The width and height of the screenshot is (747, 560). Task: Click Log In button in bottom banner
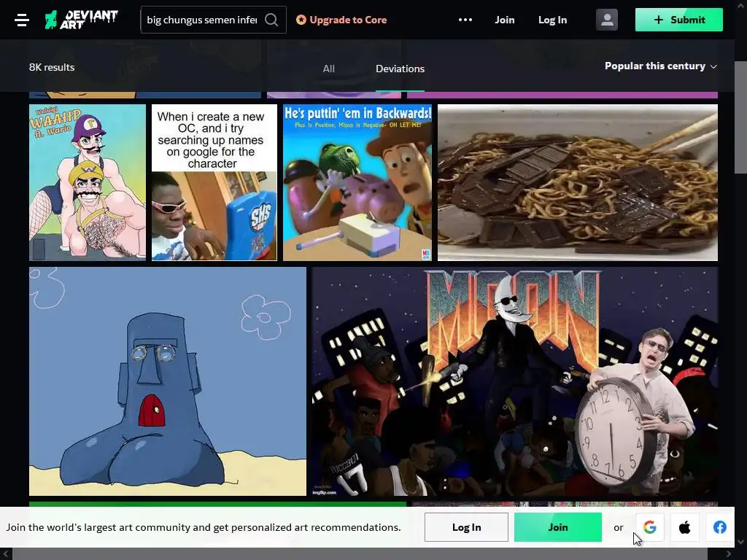coord(466,527)
